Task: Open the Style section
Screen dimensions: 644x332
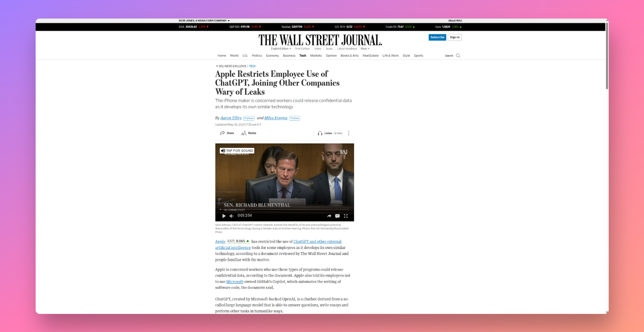Action: click(406, 56)
